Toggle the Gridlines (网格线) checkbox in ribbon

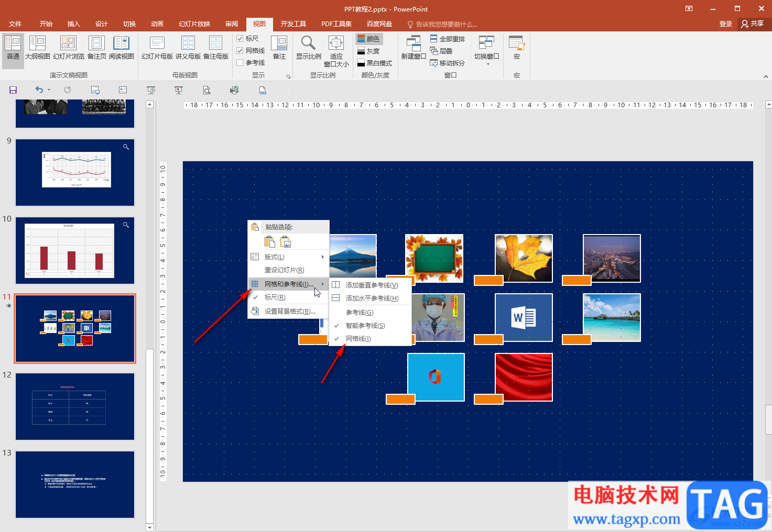click(251, 51)
